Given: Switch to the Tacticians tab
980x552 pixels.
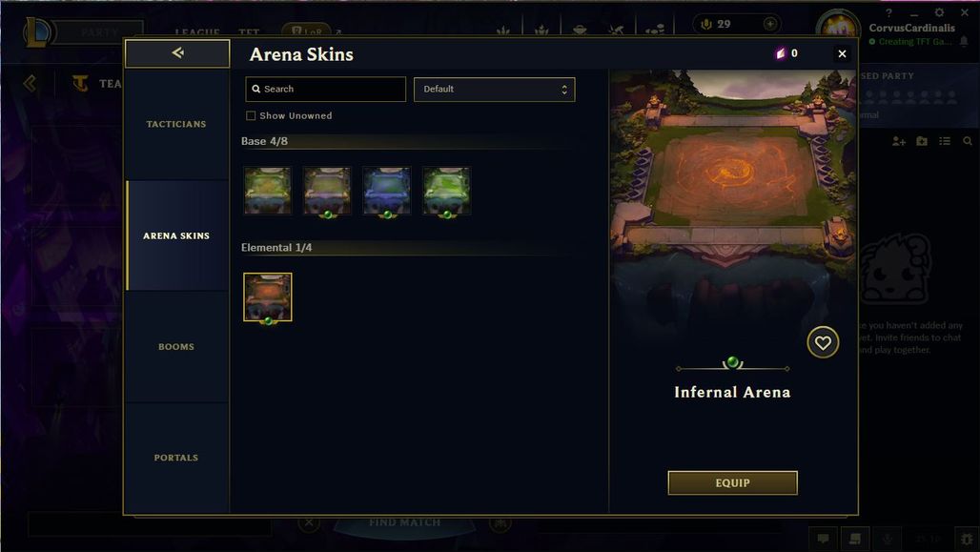Looking at the screenshot, I should pos(177,124).
